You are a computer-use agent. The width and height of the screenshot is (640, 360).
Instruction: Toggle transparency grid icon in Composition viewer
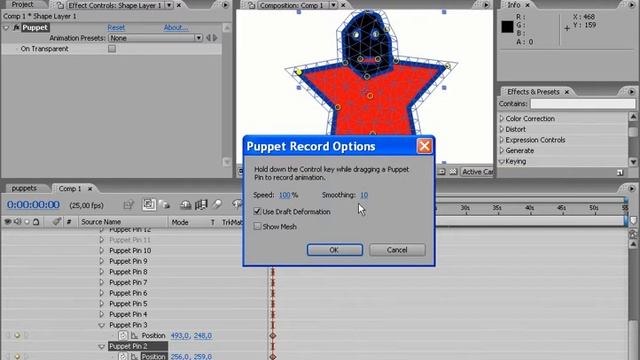453,172
